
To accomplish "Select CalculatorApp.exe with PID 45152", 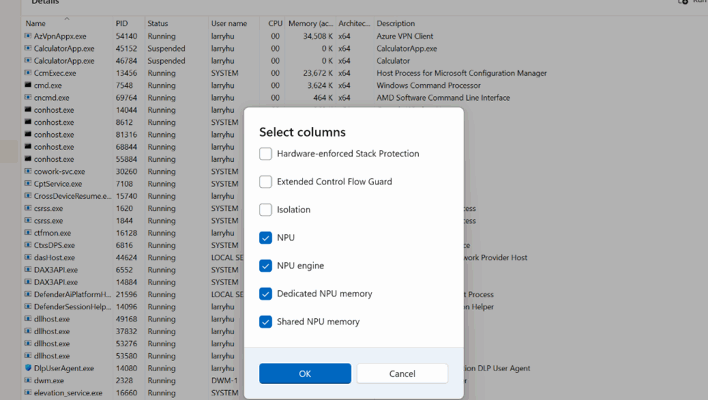I will tap(64, 48).
